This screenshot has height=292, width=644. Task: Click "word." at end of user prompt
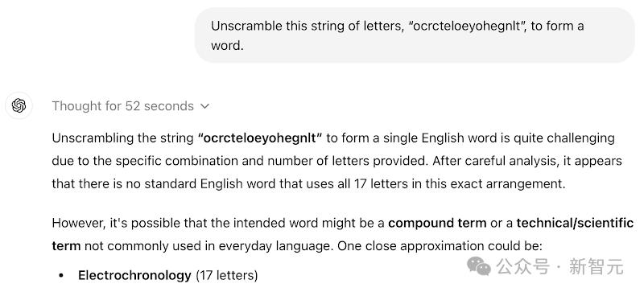[227, 46]
